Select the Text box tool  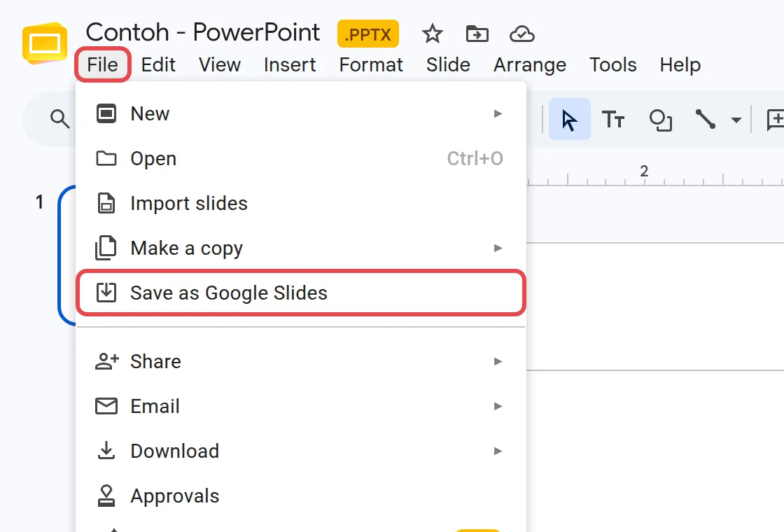coord(613,120)
